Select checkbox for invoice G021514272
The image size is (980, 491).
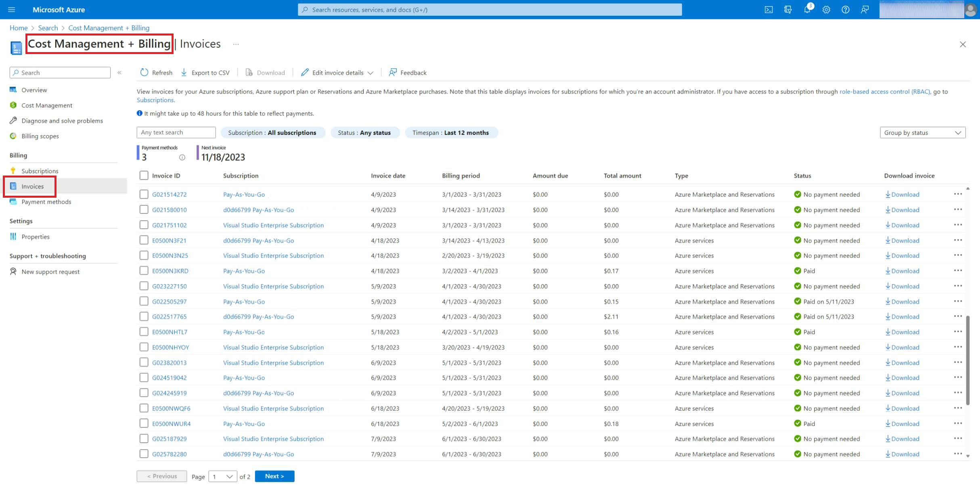[144, 194]
